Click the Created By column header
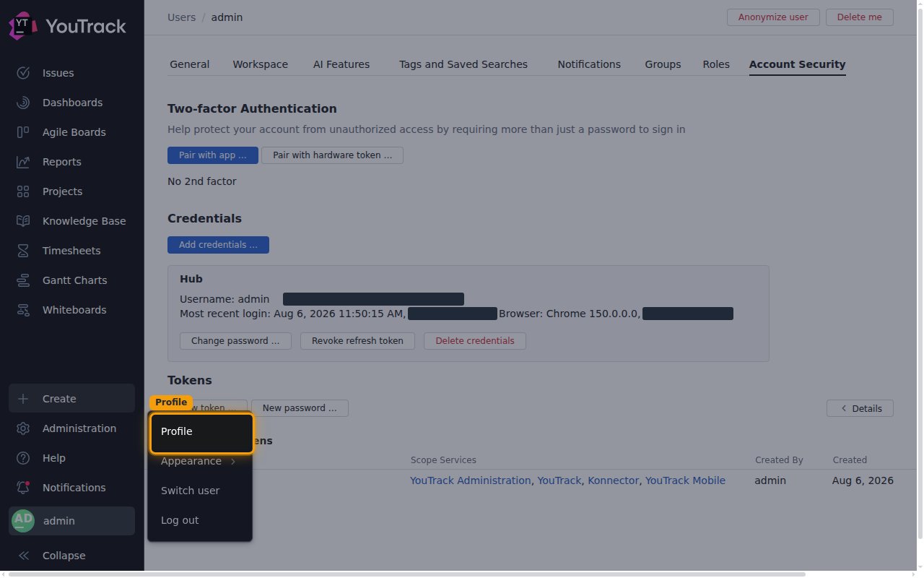This screenshot has width=924, height=578. point(779,460)
